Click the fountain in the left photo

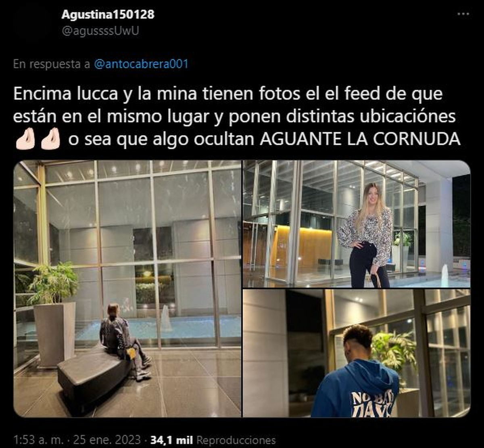166,318
